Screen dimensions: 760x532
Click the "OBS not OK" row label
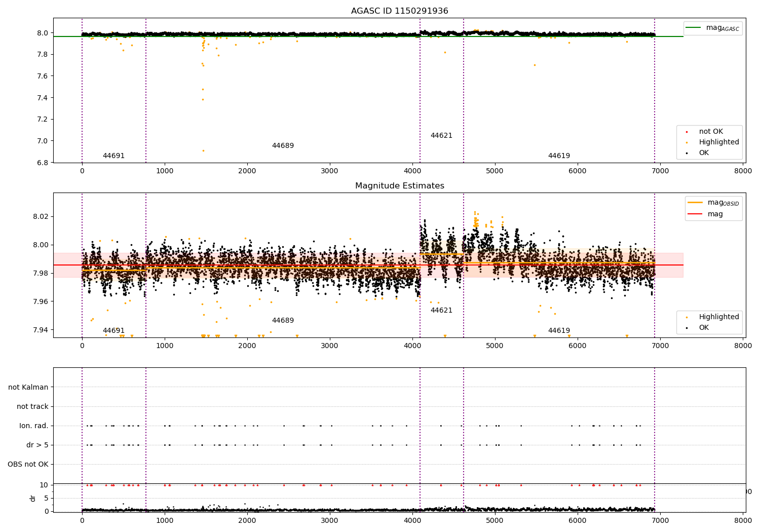click(28, 464)
